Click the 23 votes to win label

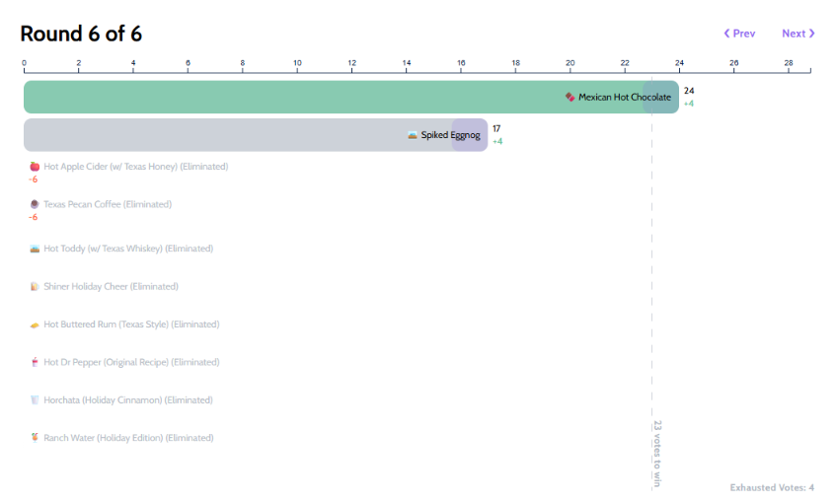pyautogui.click(x=657, y=454)
